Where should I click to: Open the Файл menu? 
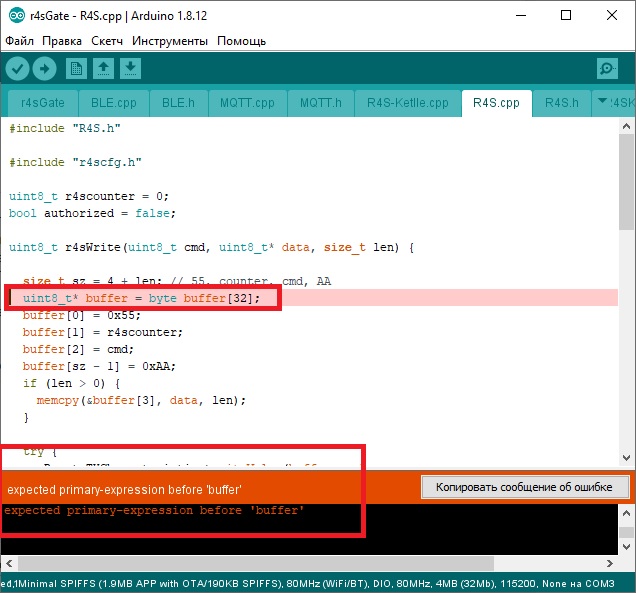click(x=20, y=41)
